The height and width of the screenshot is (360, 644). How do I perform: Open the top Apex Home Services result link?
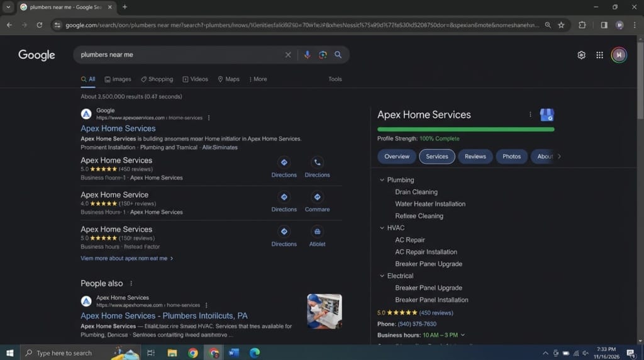pos(118,128)
